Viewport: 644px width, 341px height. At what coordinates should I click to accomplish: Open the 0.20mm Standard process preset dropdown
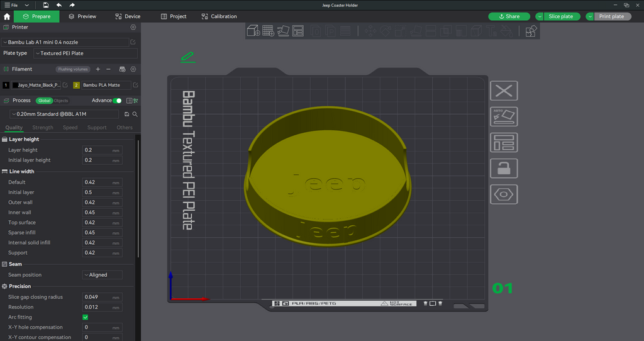pos(65,115)
